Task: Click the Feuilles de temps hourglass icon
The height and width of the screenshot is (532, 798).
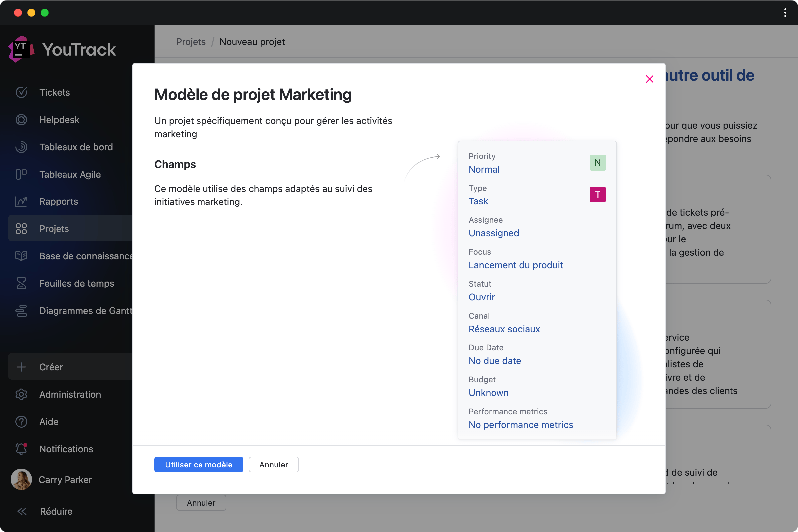Action: 21,283
